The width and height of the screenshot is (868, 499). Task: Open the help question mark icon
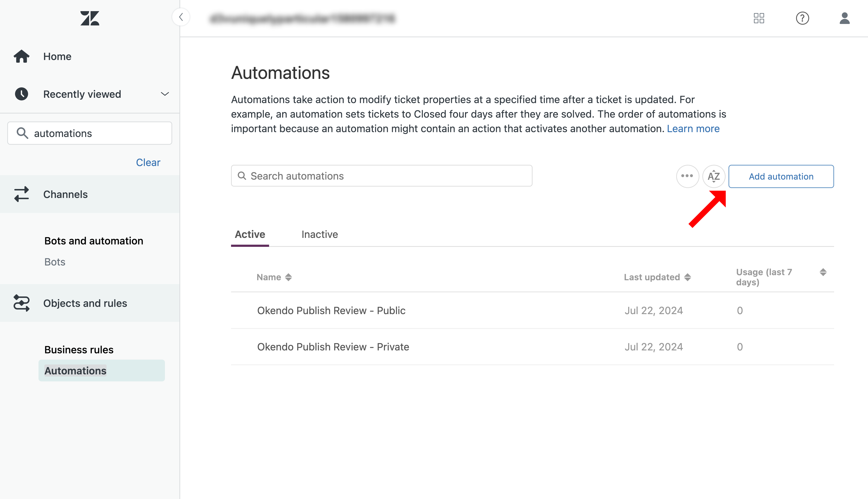[803, 18]
